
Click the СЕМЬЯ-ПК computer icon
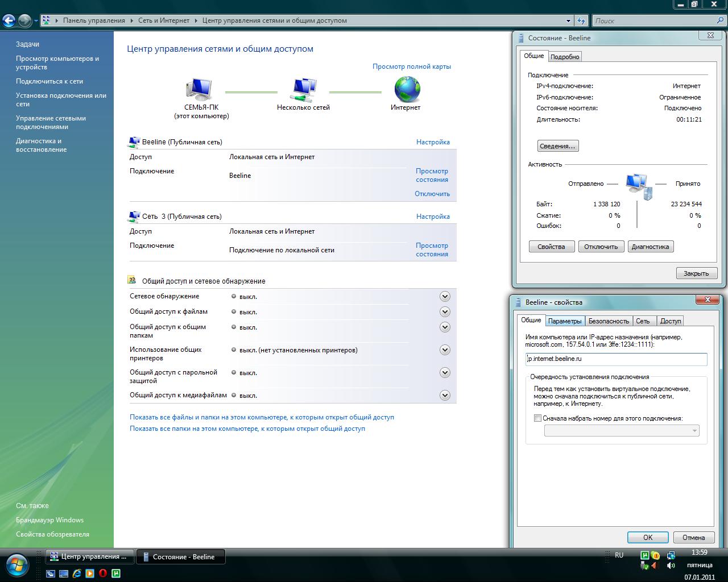(198, 90)
